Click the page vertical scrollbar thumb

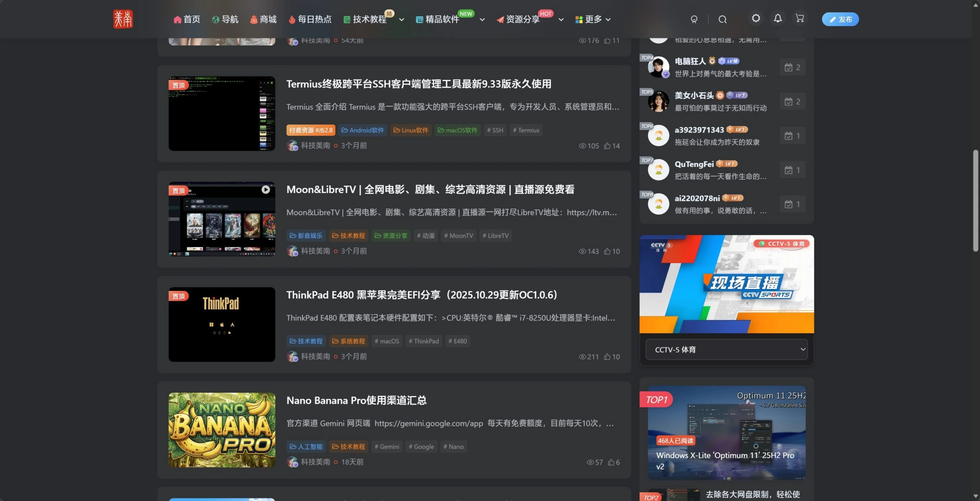click(x=975, y=201)
